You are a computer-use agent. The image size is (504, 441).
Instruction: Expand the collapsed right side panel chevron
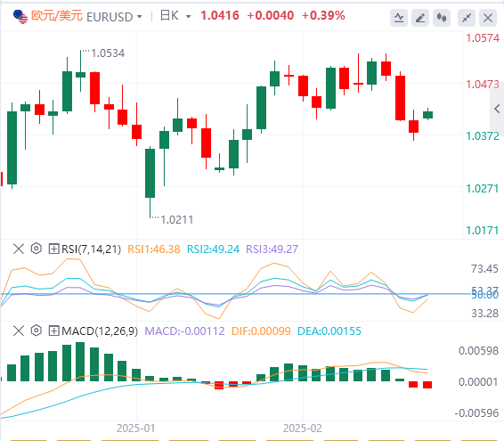click(x=497, y=109)
